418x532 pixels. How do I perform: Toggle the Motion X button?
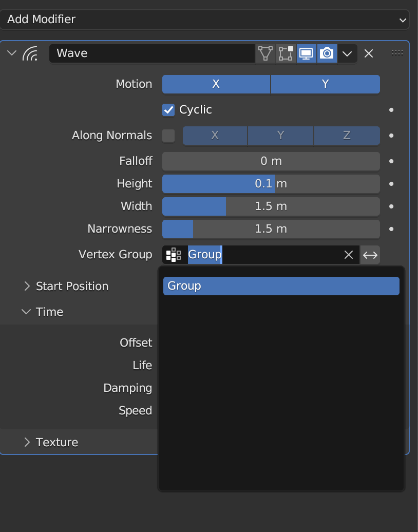216,84
